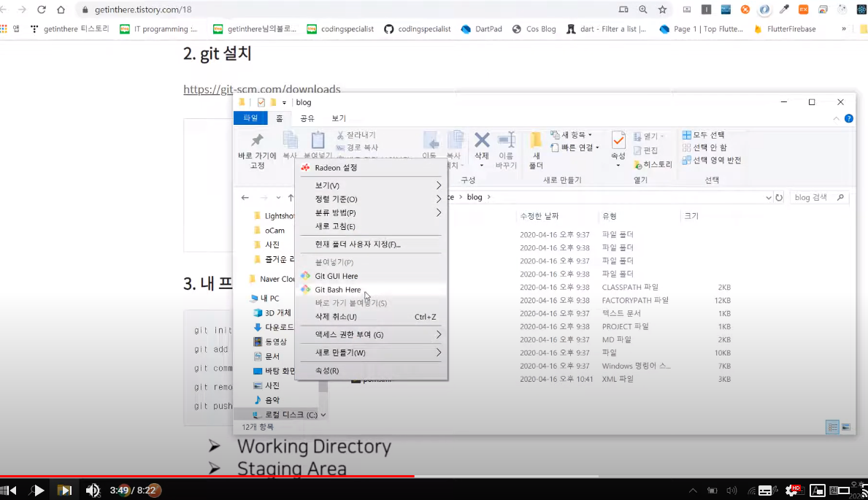Open 속성(R) from context menu
Viewport: 868px width, 500px height.
click(x=326, y=370)
